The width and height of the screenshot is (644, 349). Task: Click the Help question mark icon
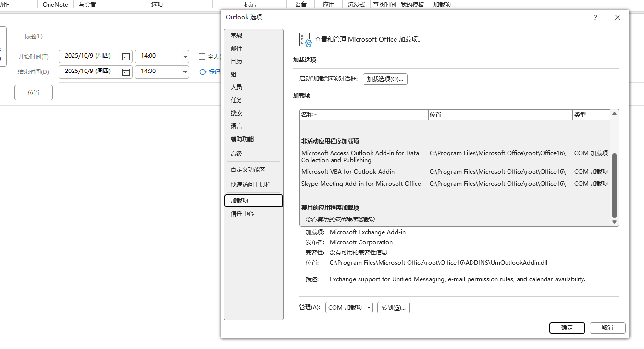click(595, 18)
